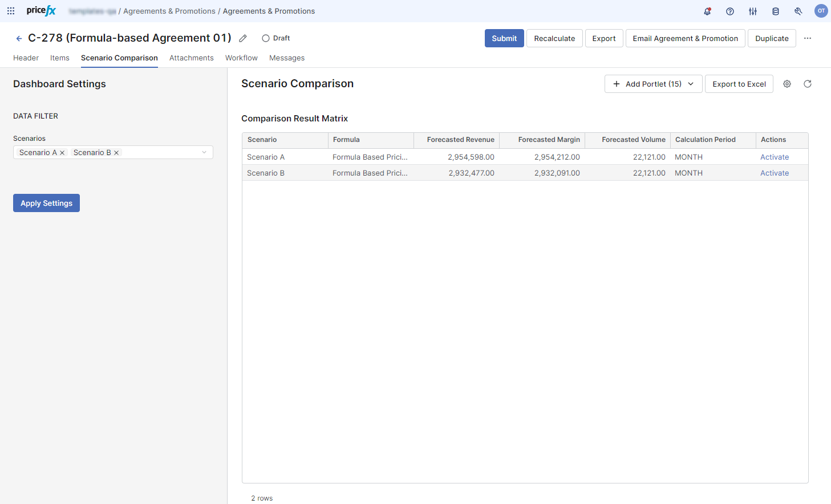Click the database icon in top bar

(776, 11)
